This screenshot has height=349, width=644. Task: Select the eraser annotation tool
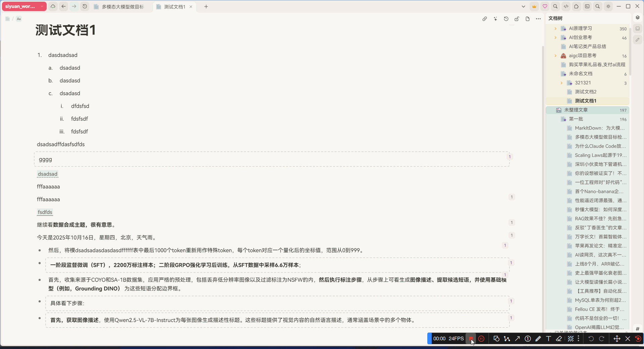[558, 339]
